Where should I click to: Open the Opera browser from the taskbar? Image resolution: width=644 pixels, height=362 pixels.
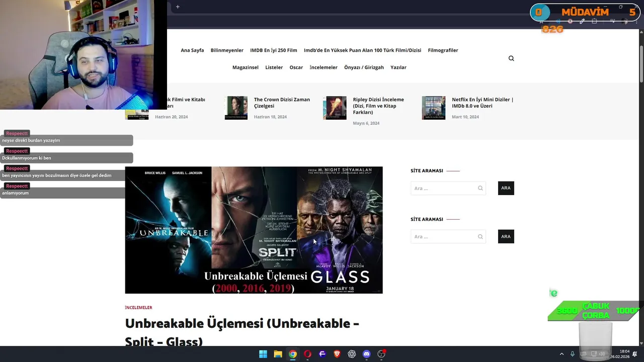307,354
